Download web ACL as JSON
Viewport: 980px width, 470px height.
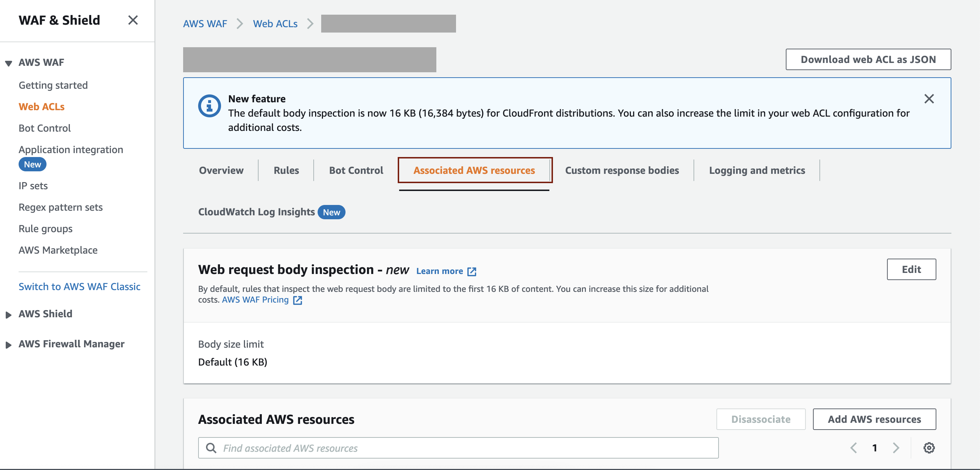click(x=868, y=59)
